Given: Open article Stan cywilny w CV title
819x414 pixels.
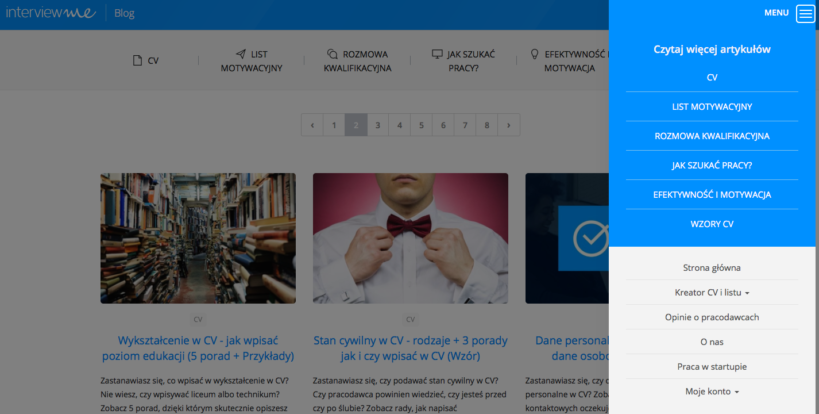Looking at the screenshot, I should (x=411, y=348).
